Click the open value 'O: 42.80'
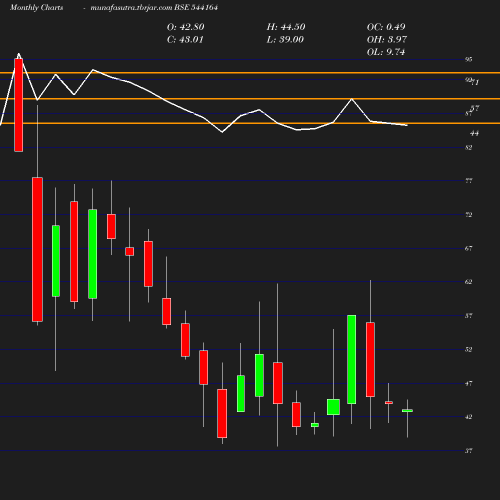This screenshot has height=500, width=500. 185,27
